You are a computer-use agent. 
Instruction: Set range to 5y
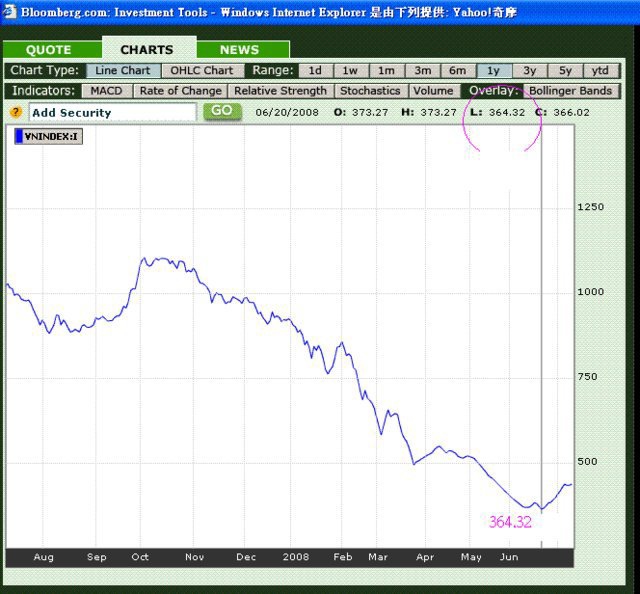pos(565,71)
